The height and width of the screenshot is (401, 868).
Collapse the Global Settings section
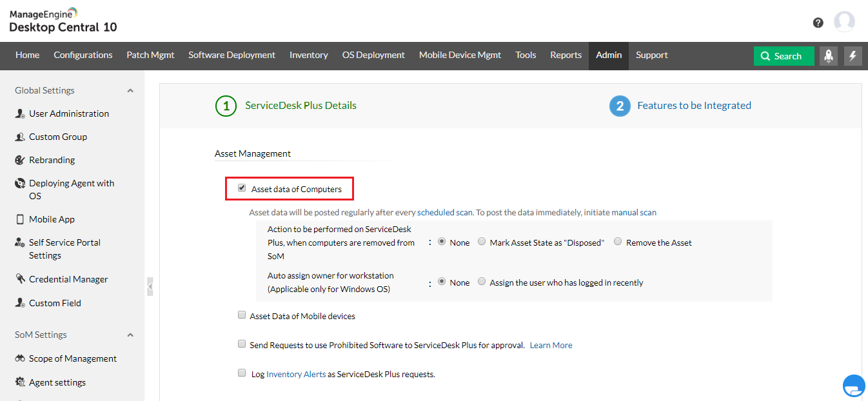pyautogui.click(x=130, y=91)
